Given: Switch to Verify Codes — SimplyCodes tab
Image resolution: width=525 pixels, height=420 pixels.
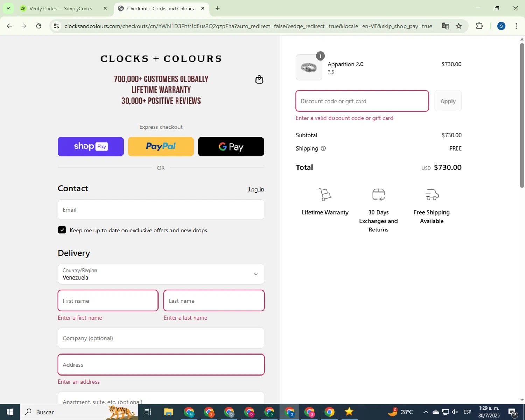Looking at the screenshot, I should [x=61, y=8].
